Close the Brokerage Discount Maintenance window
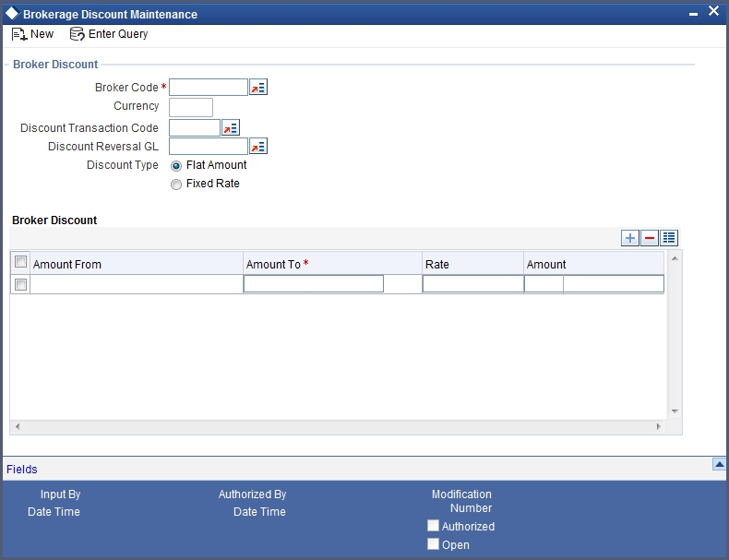729x560 pixels. 713,11
